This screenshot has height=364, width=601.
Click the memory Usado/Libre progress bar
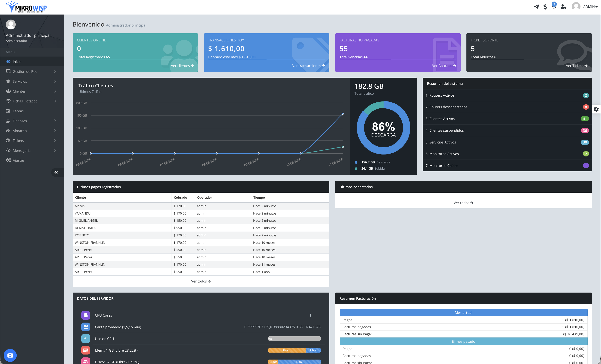(x=294, y=350)
